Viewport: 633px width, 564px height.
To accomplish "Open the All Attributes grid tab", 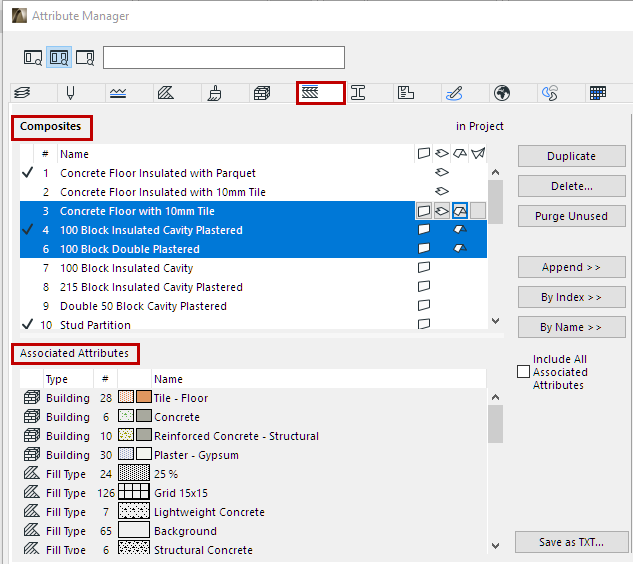I will (598, 93).
